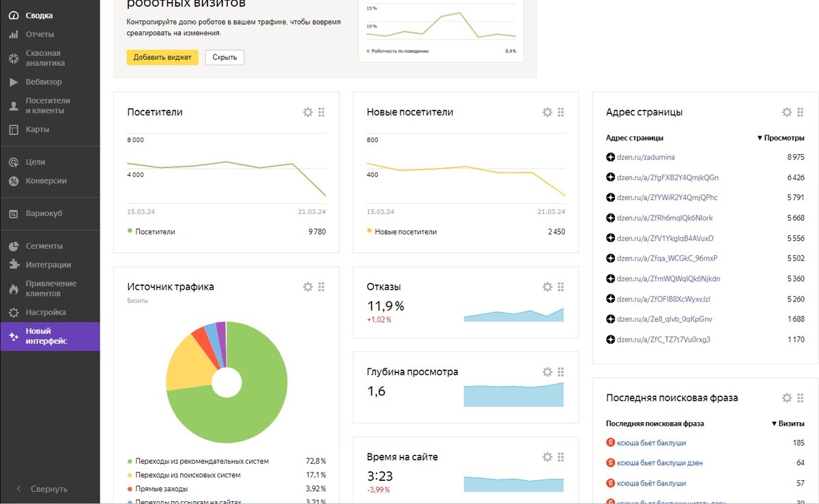Click views count 8 975
Screen dimensions: 819x504
796,157
